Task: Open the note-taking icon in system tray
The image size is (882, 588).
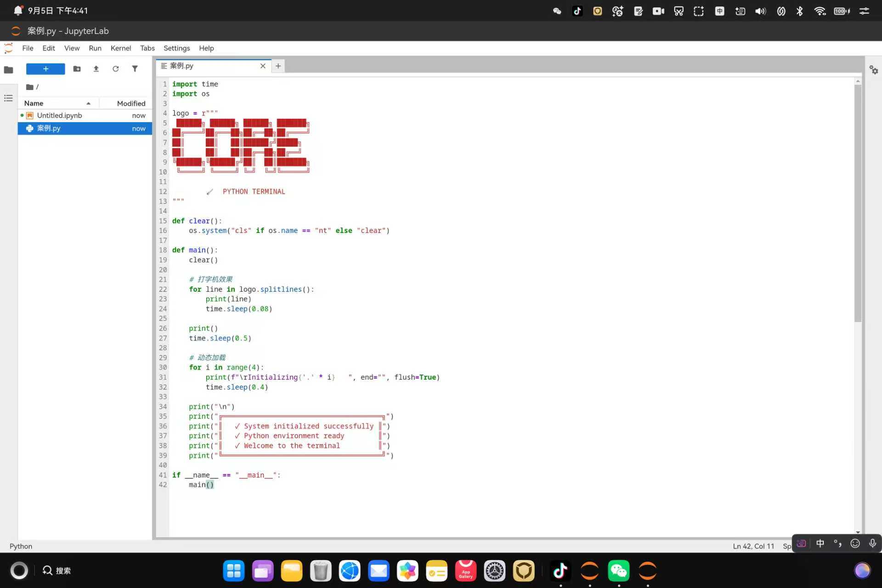Action: pyautogui.click(x=638, y=11)
